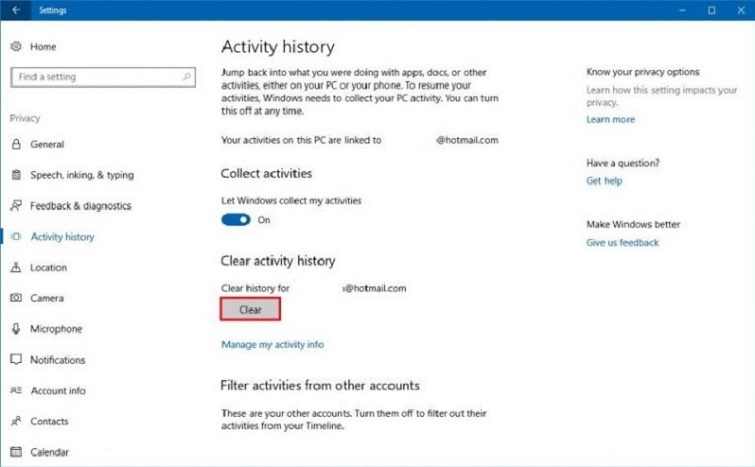Open Manage my activity info link

272,345
